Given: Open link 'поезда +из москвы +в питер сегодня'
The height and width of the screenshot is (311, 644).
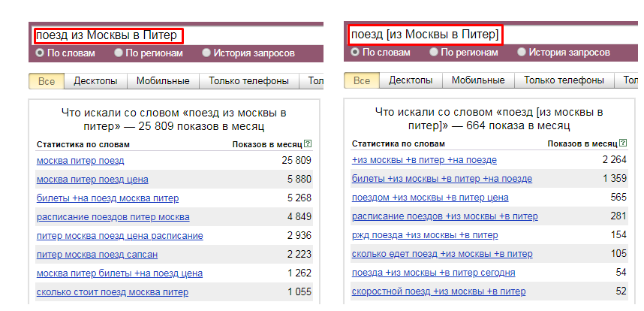Looking at the screenshot, I should coord(433,273).
